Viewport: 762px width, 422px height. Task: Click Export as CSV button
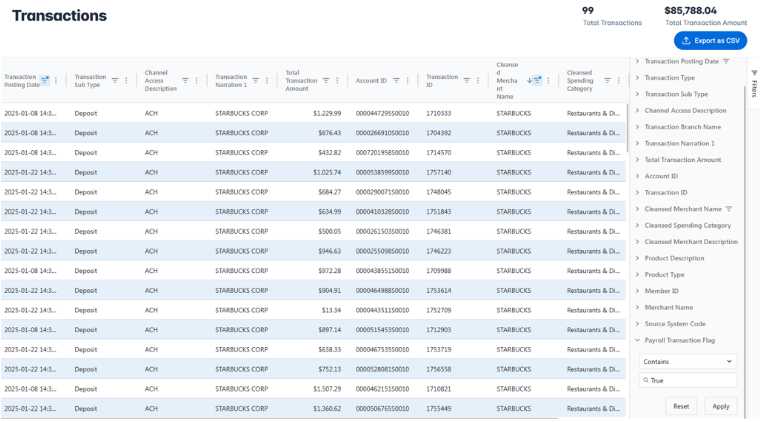click(710, 40)
